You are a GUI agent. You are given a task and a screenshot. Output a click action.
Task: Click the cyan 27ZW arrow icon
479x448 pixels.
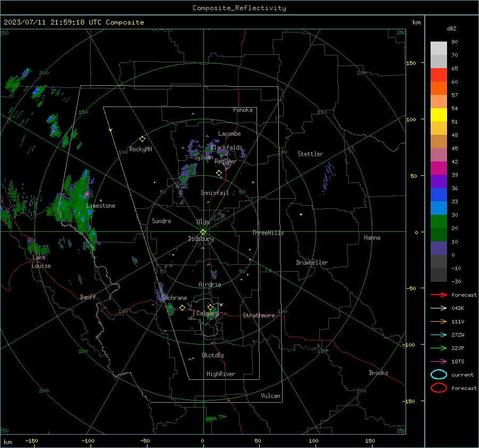tap(439, 335)
